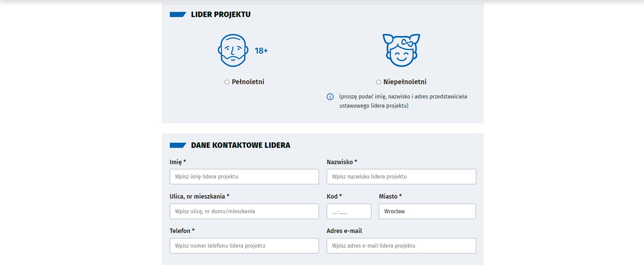Image resolution: width=644 pixels, height=265 pixels.
Task: Click the Miasto field containing Wrocław
Action: [x=427, y=212]
